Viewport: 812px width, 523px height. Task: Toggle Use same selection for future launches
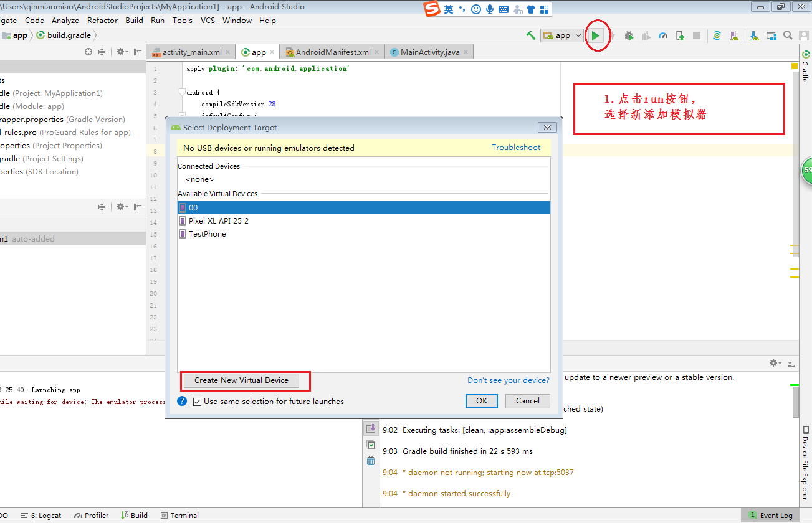(x=197, y=401)
